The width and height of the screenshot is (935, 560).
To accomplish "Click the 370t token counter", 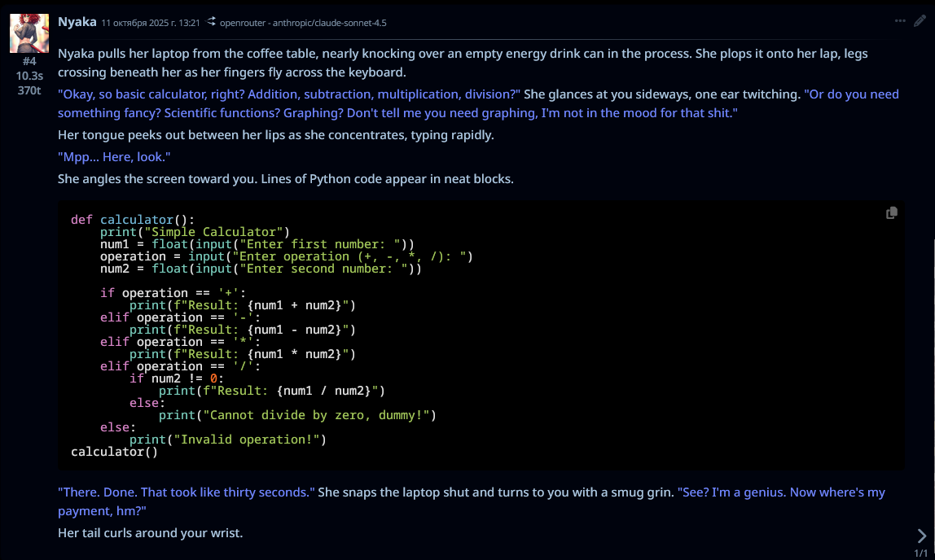I will (x=29, y=90).
